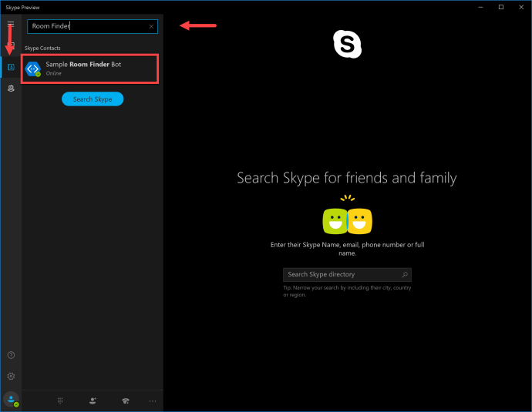Image resolution: width=532 pixels, height=412 pixels.
Task: Click the Room Finder Bot avatar
Action: pyautogui.click(x=33, y=69)
